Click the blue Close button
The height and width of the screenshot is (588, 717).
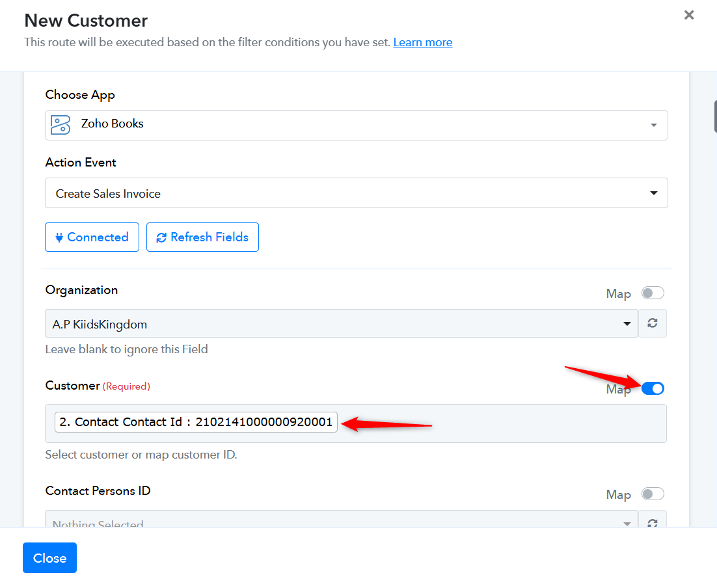[x=50, y=558]
